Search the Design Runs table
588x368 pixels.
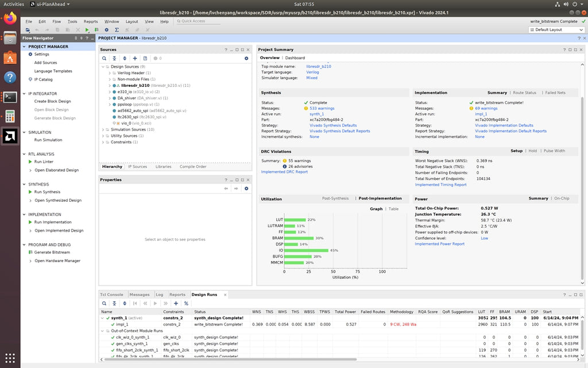coord(105,304)
